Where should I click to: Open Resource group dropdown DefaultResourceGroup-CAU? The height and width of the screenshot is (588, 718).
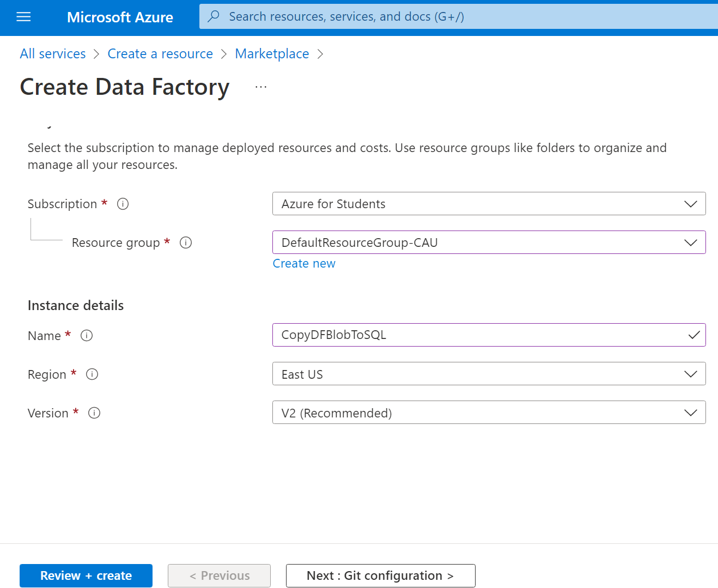coord(489,243)
